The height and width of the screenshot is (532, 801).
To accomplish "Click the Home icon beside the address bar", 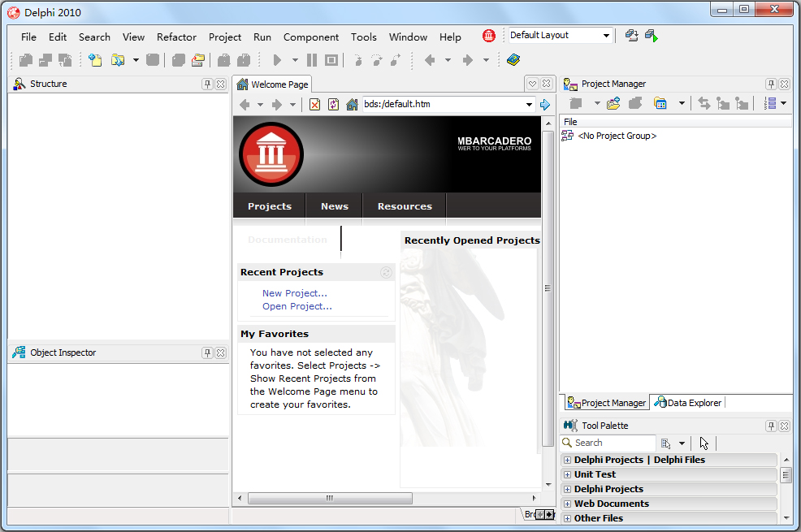I will (352, 105).
